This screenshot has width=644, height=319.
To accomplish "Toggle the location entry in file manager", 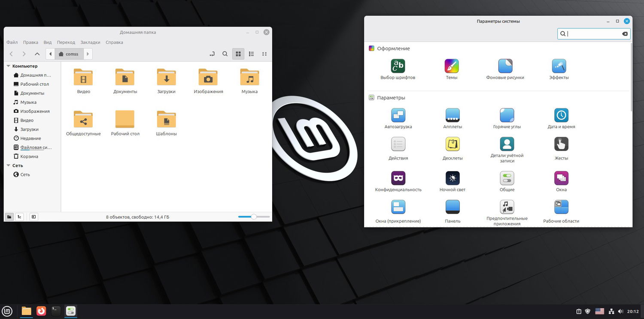I will [x=212, y=54].
